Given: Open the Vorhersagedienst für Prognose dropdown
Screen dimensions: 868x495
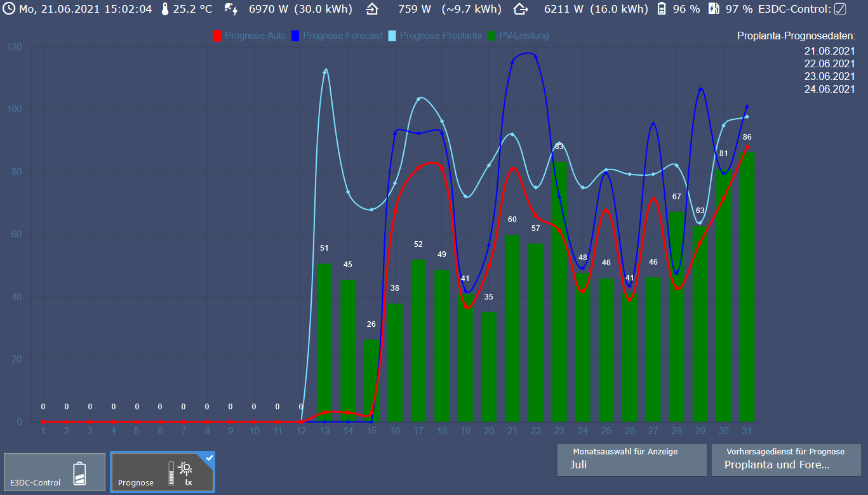Looking at the screenshot, I should tap(786, 460).
